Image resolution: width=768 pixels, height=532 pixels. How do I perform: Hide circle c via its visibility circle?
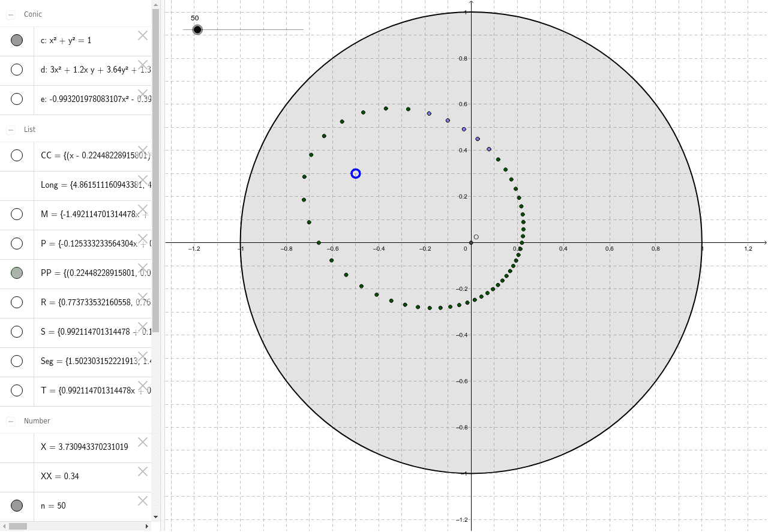[17, 40]
